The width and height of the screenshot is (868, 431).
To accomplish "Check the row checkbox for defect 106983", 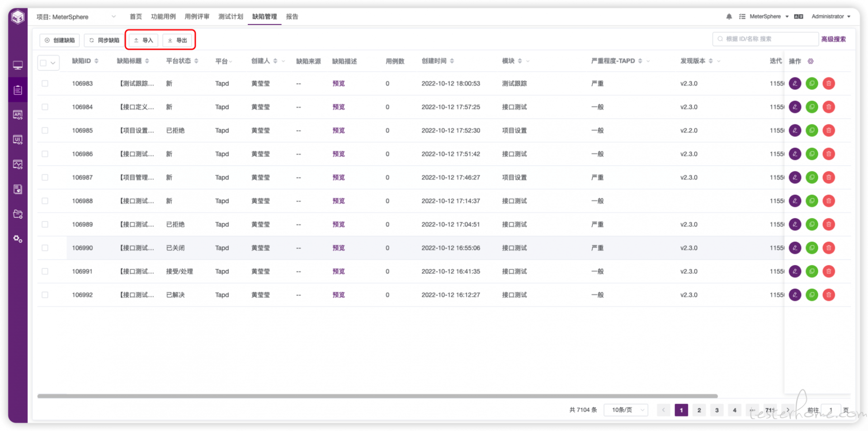I will 45,83.
